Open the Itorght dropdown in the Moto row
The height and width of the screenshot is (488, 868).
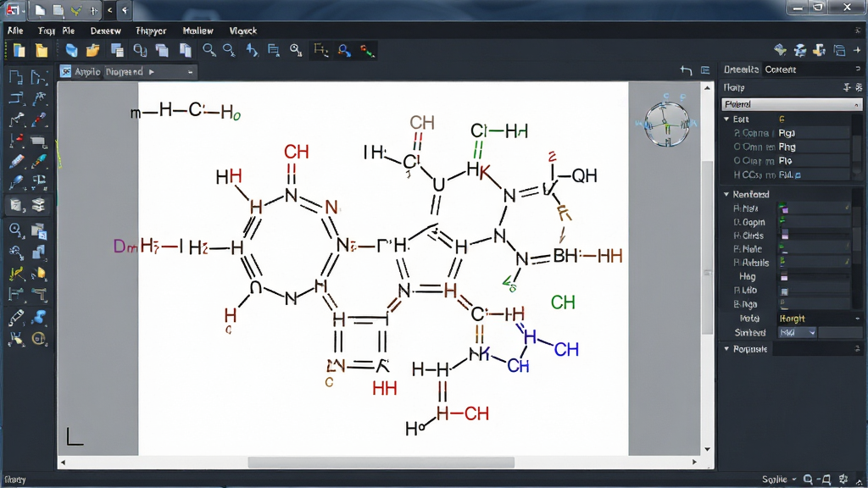pos(820,319)
